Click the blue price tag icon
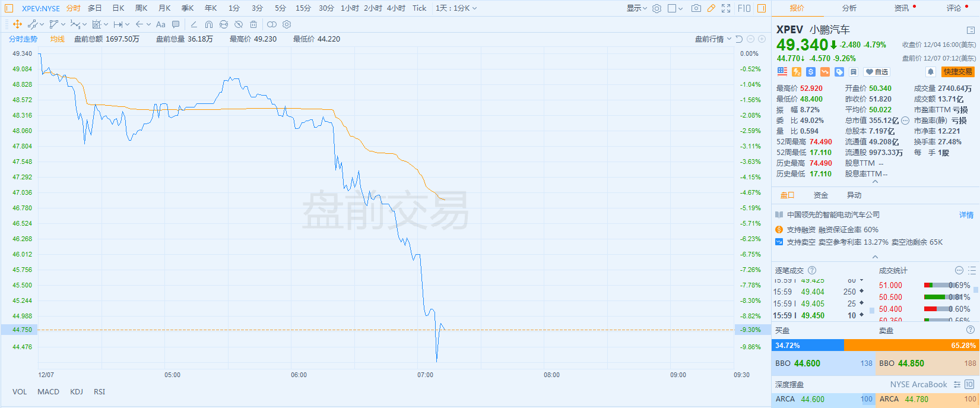This screenshot has width=980, height=408. coord(839,72)
